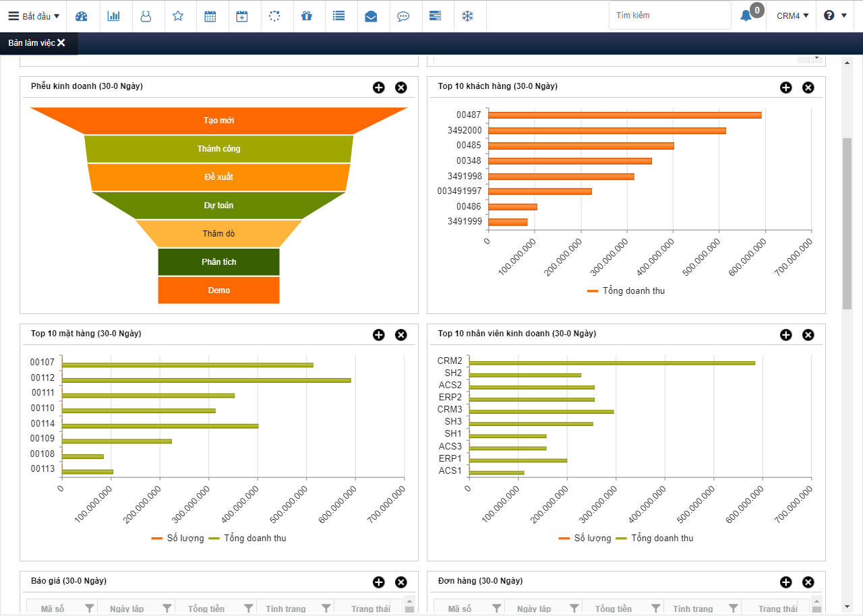The height and width of the screenshot is (616, 863).
Task: Open the gift box icon
Action: (307, 16)
